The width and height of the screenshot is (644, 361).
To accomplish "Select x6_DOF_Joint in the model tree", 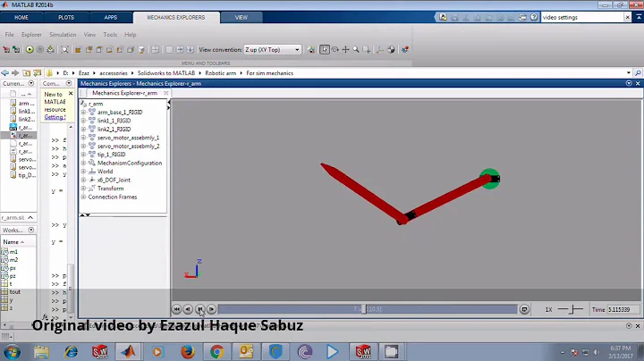I will point(114,180).
